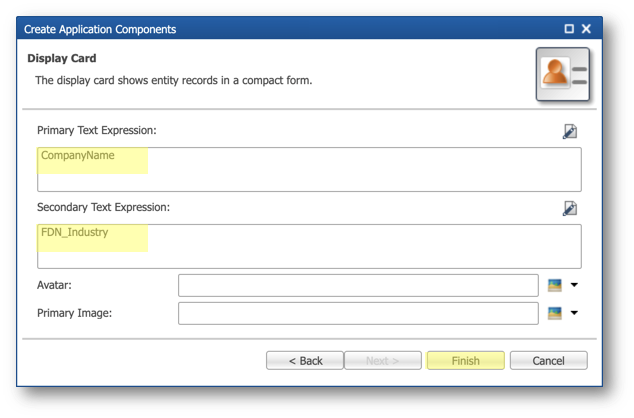Click the Finish button
The width and height of the screenshot is (634, 418).
(465, 361)
